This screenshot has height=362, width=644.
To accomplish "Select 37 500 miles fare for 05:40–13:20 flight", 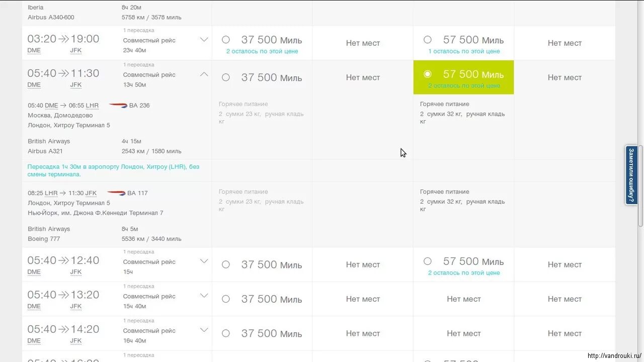I will pos(226,299).
